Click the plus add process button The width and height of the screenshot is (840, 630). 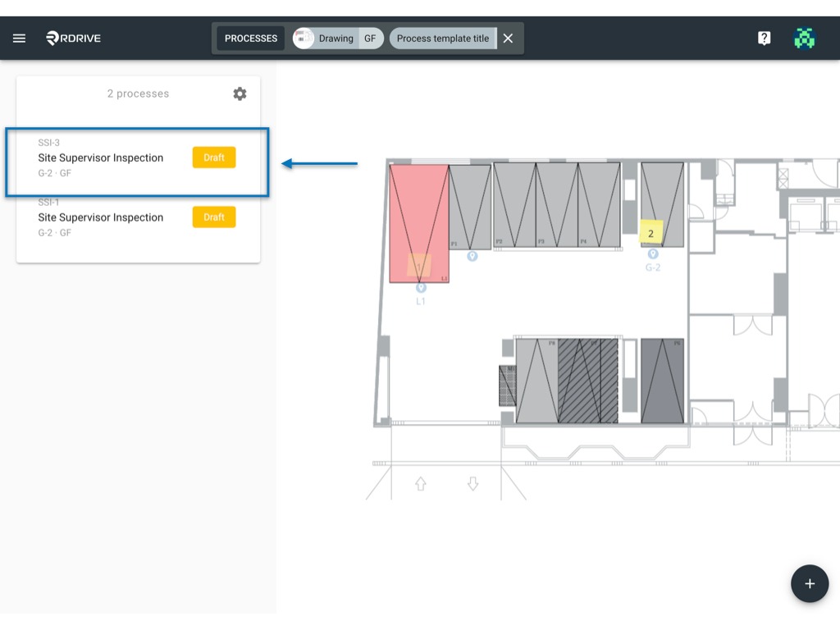click(x=810, y=583)
